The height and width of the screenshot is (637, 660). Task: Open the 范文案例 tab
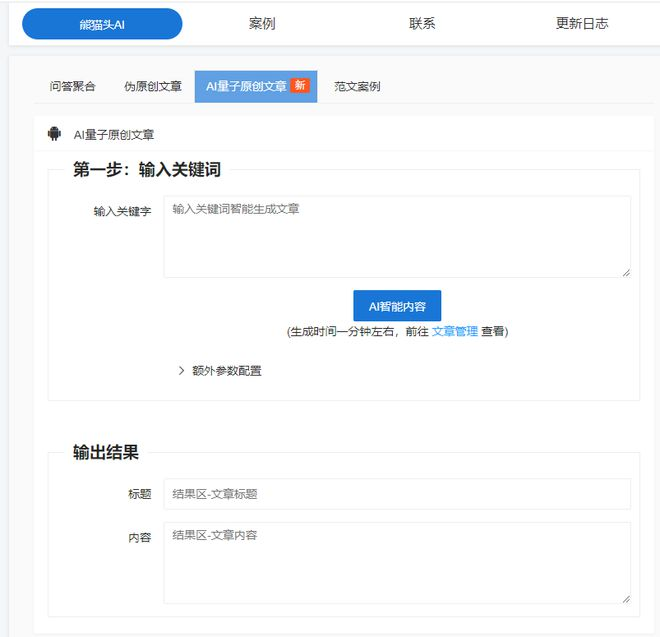(x=357, y=87)
